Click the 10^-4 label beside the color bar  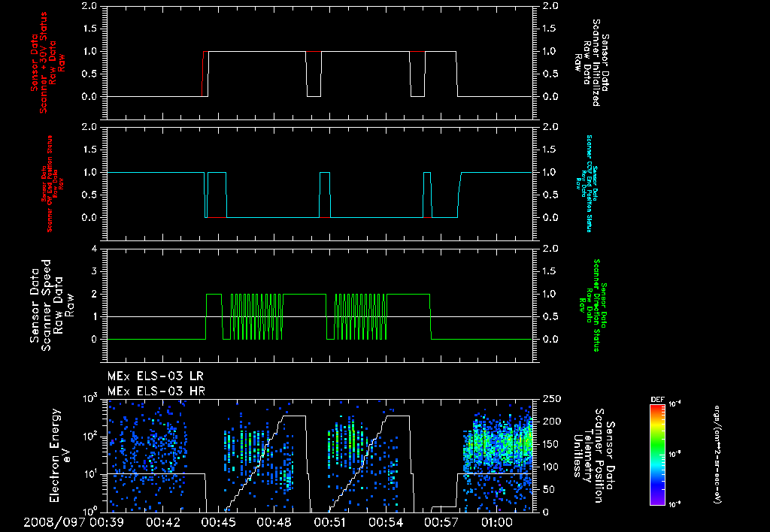click(x=675, y=404)
